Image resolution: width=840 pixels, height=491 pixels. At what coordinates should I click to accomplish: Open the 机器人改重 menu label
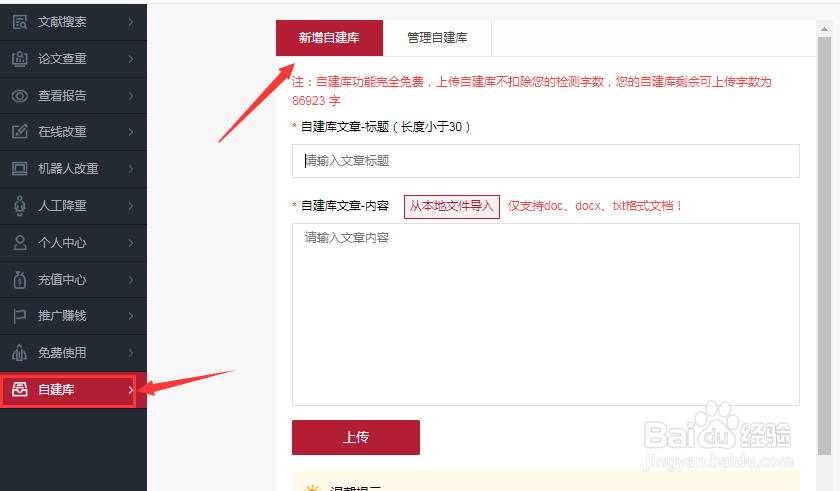68,169
